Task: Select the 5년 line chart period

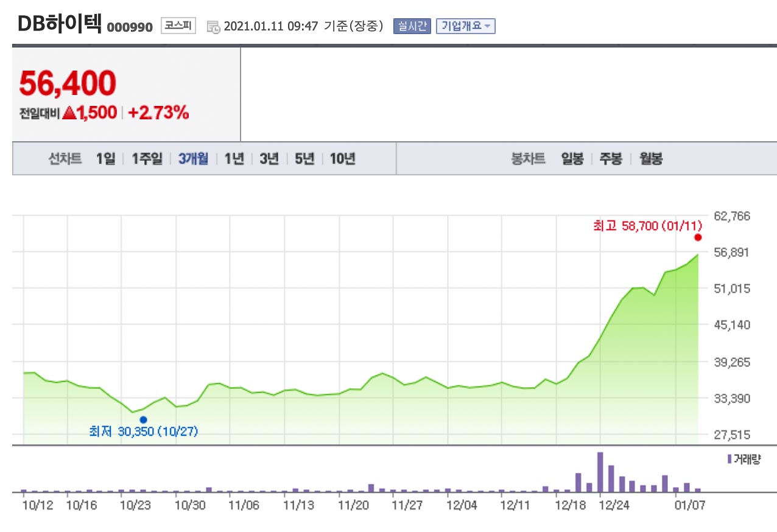Action: coord(304,159)
